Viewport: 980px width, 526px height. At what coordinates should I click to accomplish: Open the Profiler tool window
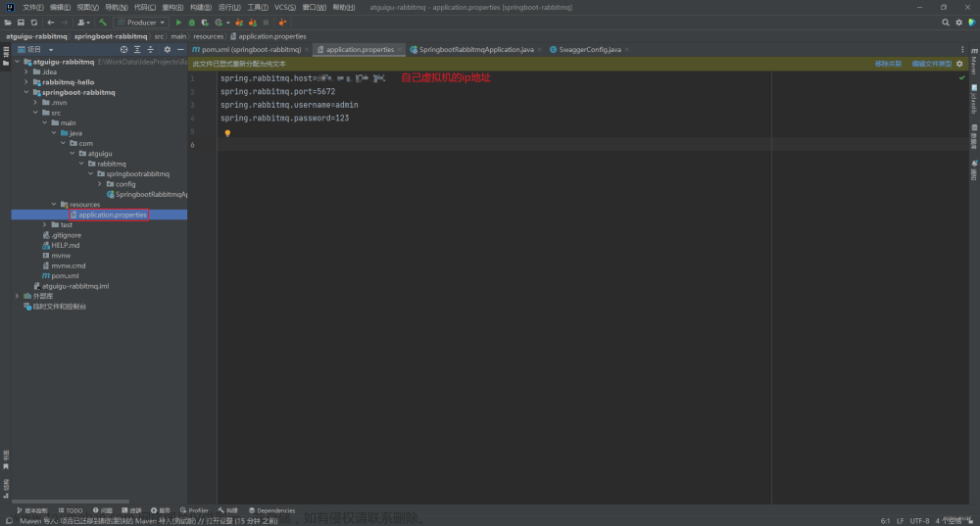pyautogui.click(x=194, y=510)
